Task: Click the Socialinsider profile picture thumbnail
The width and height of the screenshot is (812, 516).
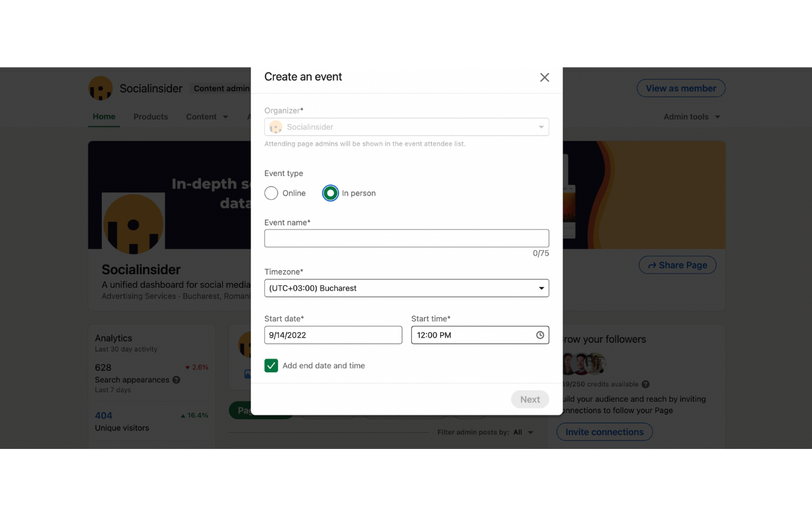Action: pyautogui.click(x=133, y=224)
